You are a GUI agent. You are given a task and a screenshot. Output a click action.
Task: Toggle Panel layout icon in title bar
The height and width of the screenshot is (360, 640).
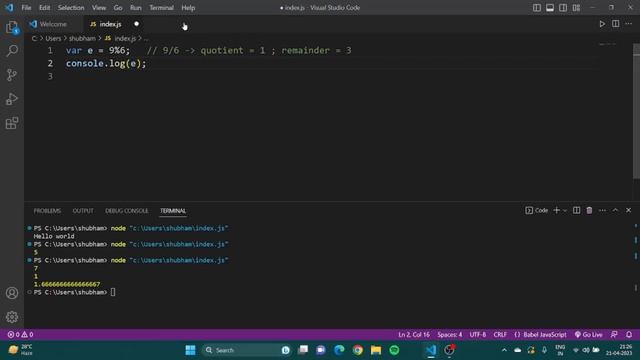point(550,8)
